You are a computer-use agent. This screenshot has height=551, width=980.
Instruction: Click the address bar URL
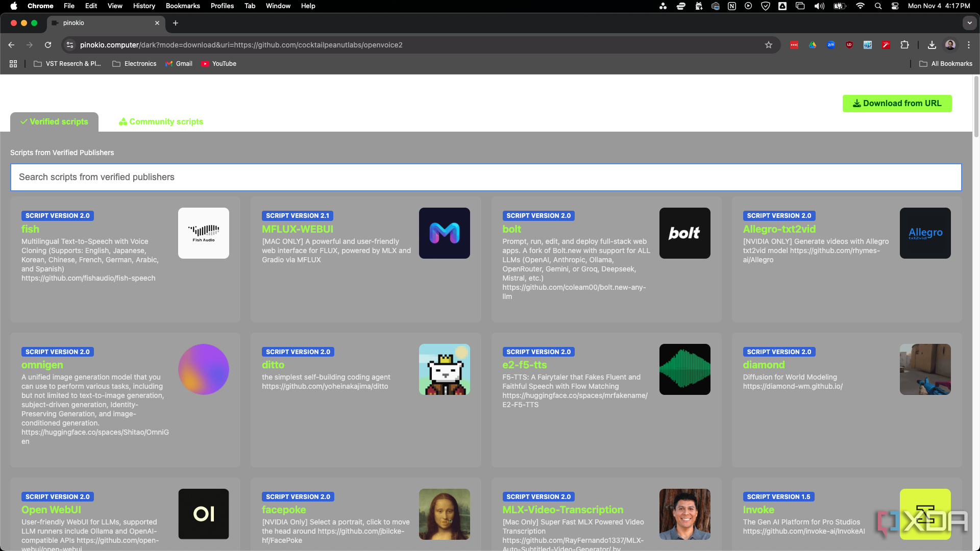click(241, 45)
